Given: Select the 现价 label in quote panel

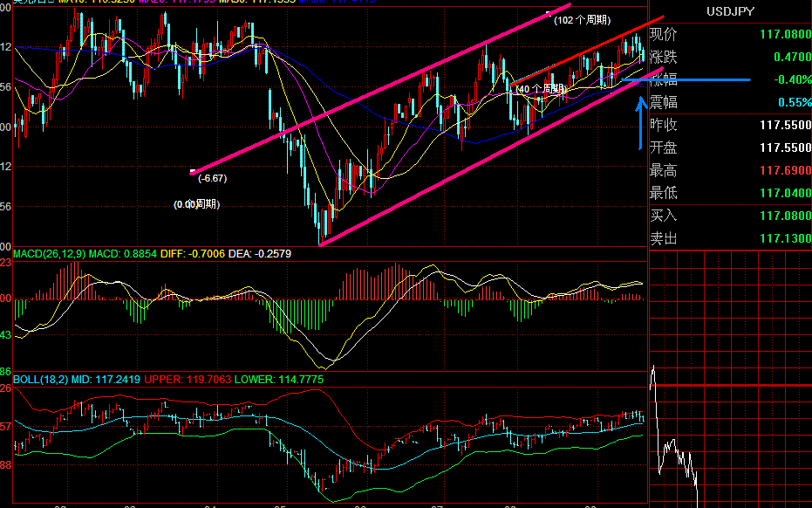Looking at the screenshot, I should pyautogui.click(x=664, y=34).
